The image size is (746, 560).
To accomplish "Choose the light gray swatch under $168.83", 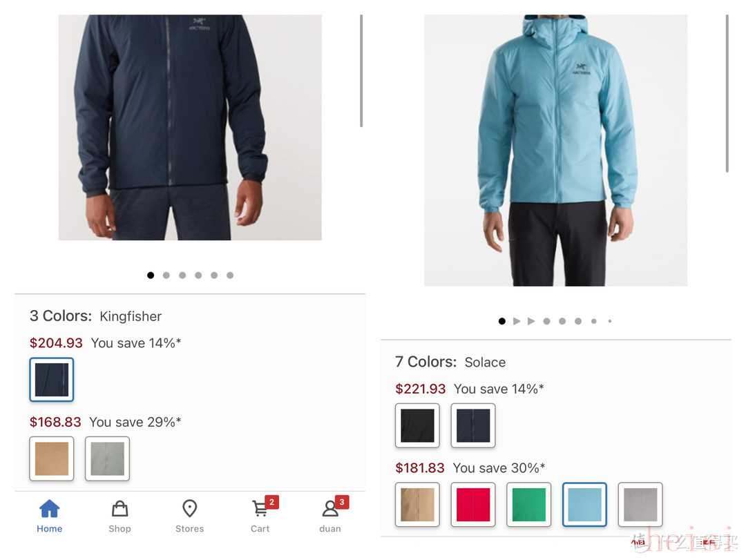I will tap(108, 458).
